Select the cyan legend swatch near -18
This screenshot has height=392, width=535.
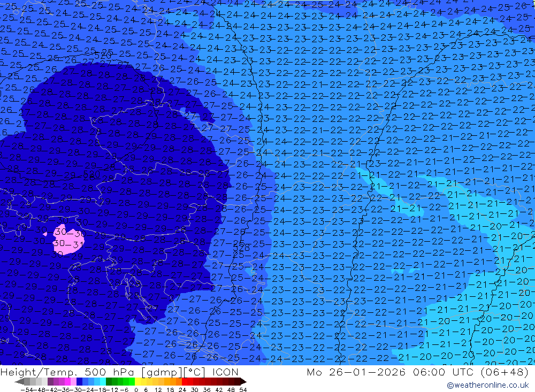103,381
